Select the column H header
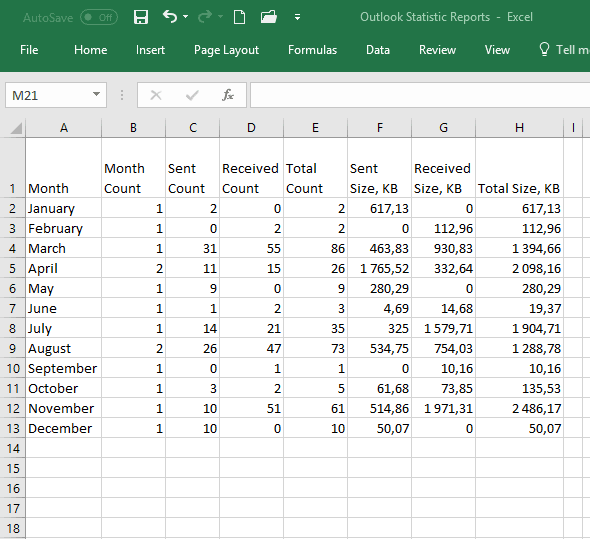Viewport: 590px width, 539px height. coord(519,128)
